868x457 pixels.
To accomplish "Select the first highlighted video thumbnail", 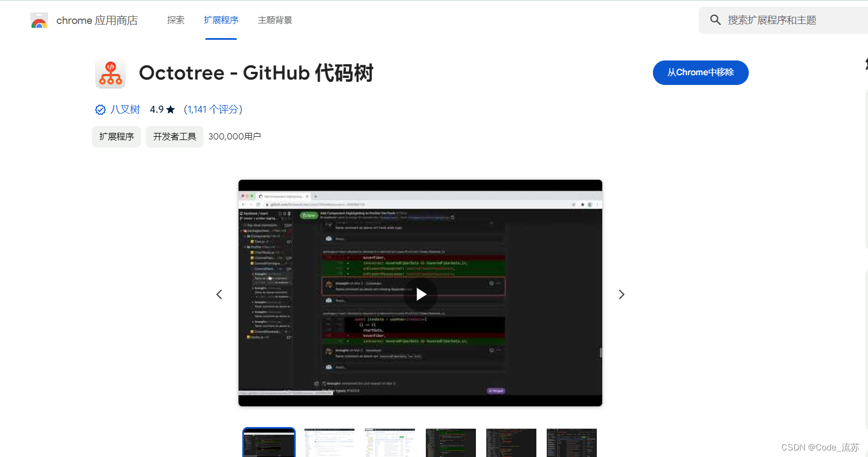I will [269, 442].
